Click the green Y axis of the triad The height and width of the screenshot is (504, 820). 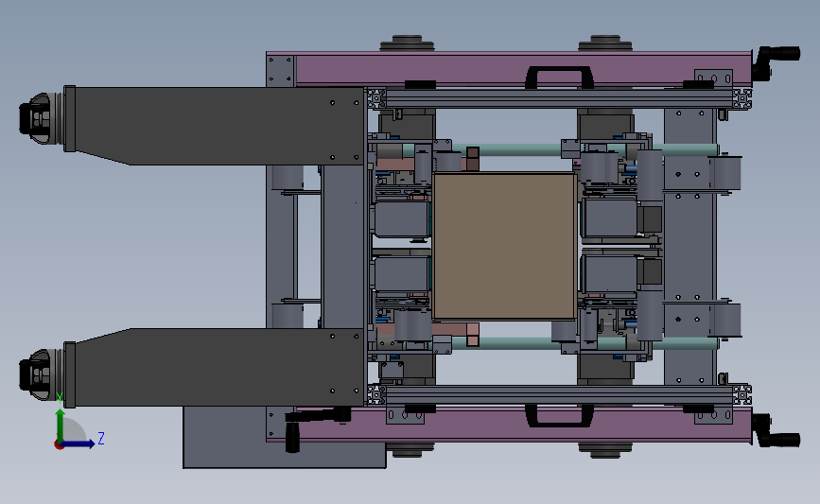[x=61, y=425]
